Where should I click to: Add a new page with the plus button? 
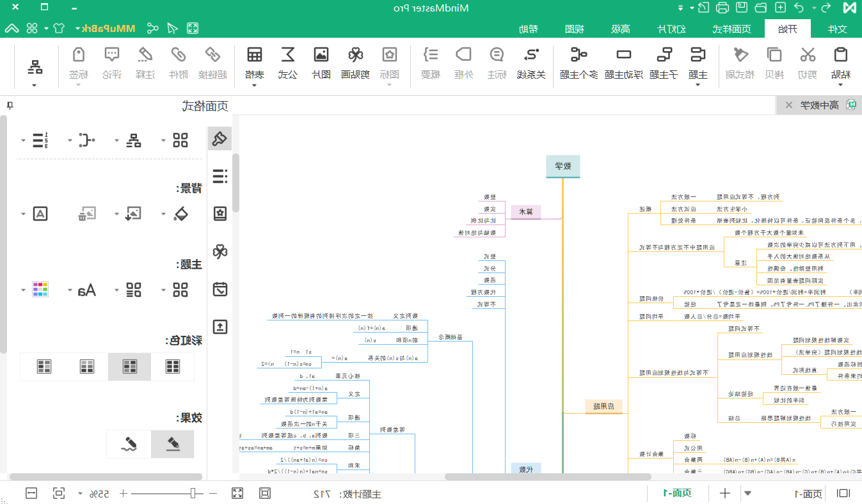[725, 493]
